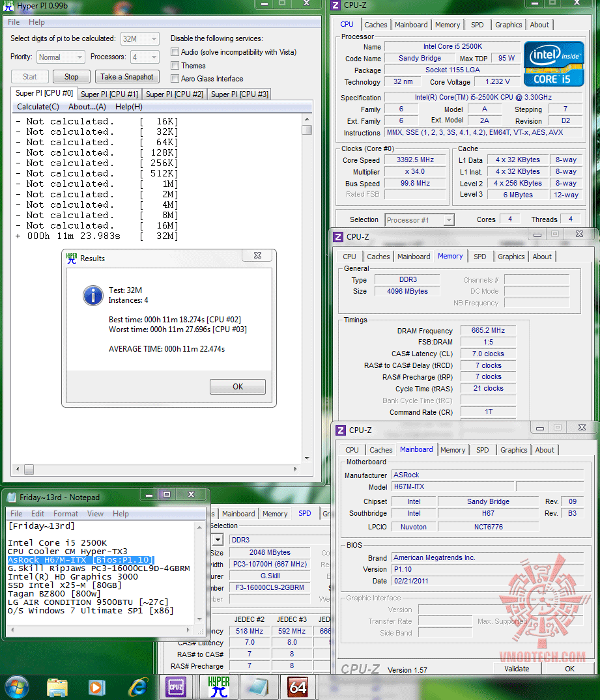Click Hyper PI vertical scrollbar thumb
This screenshot has height=700, width=600.
pos(306,130)
